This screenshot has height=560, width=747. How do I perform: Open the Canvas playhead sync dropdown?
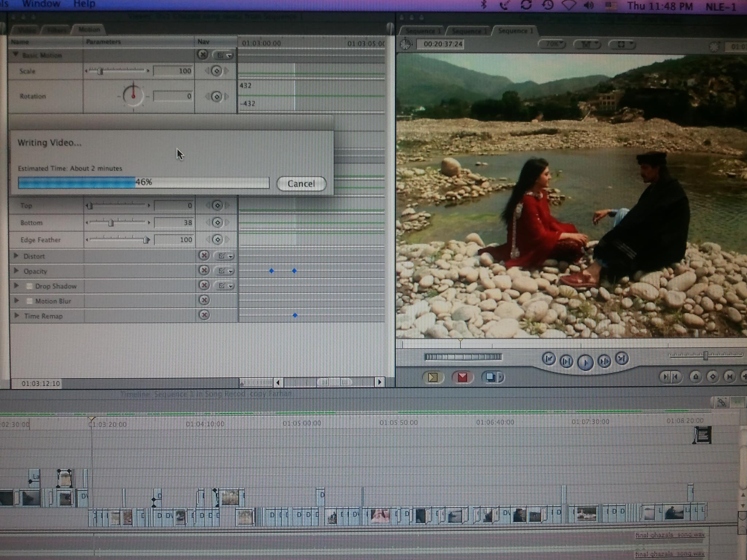pyautogui.click(x=587, y=44)
